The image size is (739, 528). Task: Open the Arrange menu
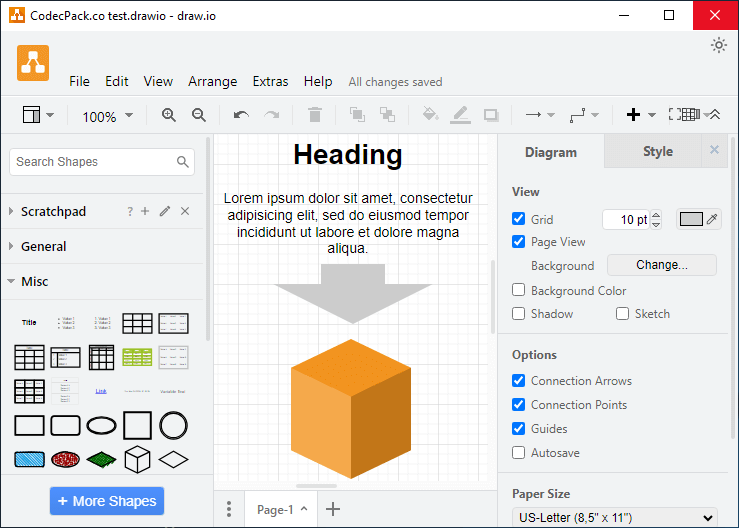click(212, 81)
